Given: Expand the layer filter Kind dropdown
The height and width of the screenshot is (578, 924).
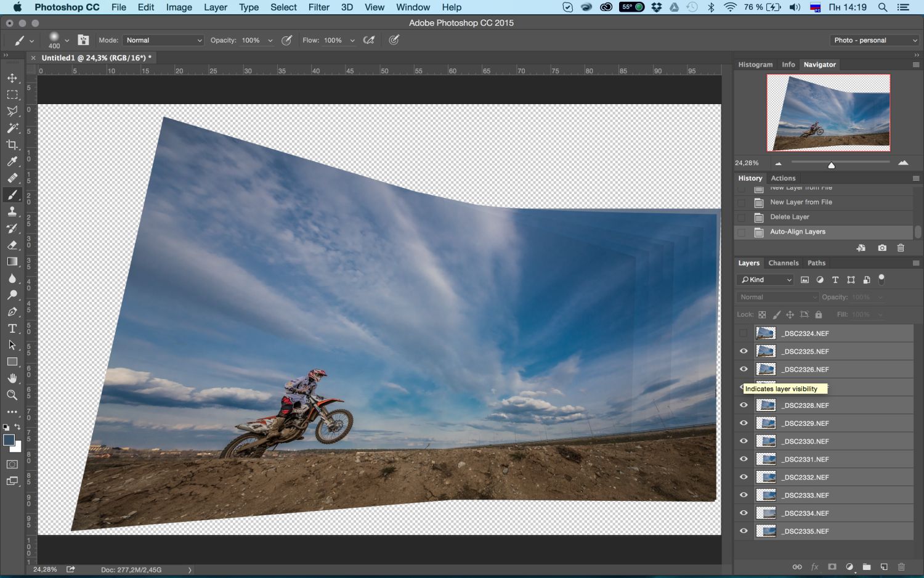Looking at the screenshot, I should [766, 280].
